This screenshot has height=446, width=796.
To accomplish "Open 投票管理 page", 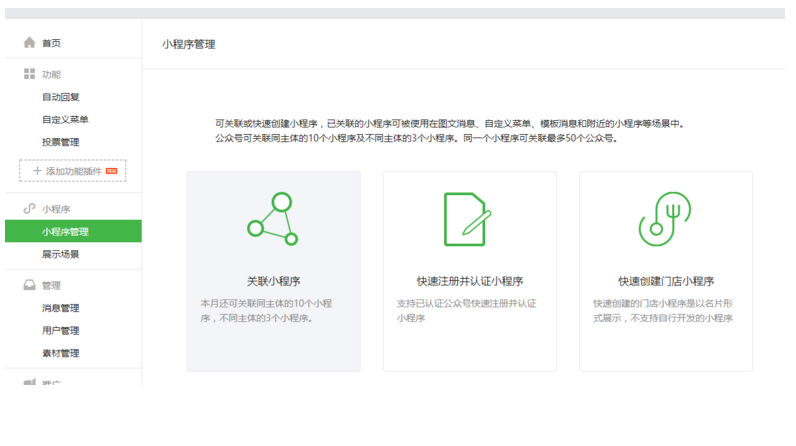I will [x=61, y=142].
